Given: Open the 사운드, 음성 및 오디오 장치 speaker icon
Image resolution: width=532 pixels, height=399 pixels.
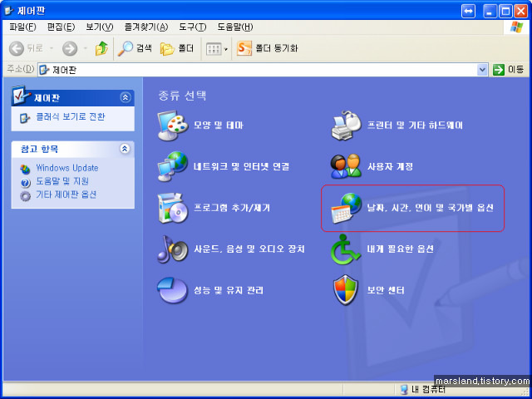Looking at the screenshot, I should pos(173,249).
